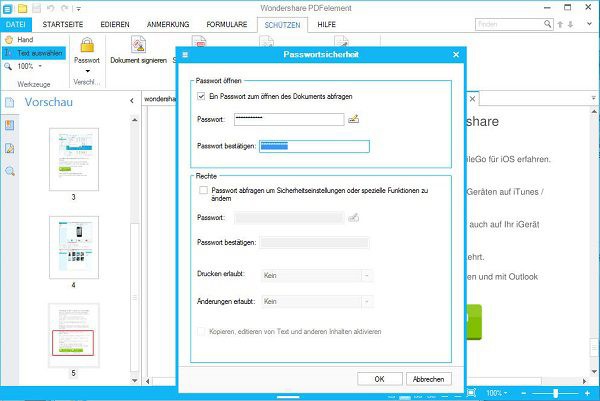Open the document tab list arrow
Image resolution: width=600 pixels, height=401 pixels.
[593, 98]
